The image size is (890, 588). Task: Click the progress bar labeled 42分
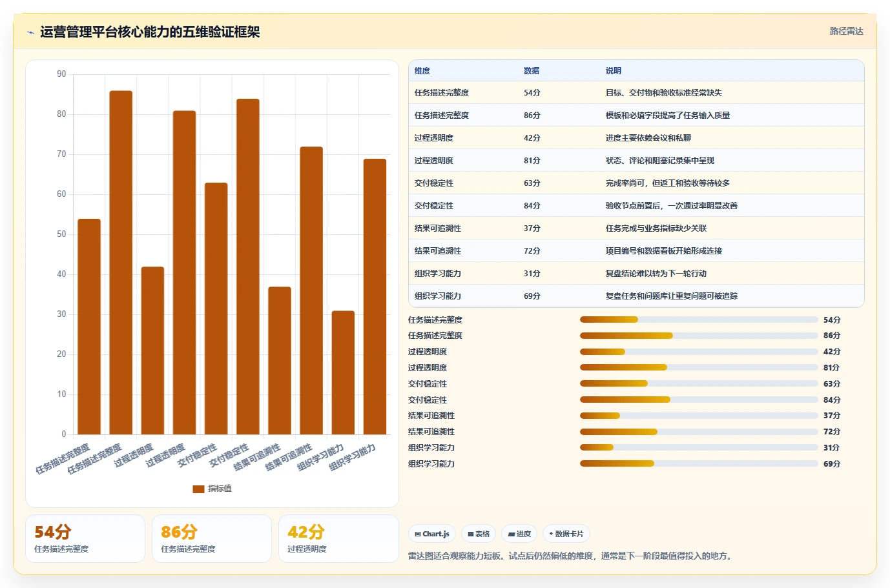coord(699,352)
